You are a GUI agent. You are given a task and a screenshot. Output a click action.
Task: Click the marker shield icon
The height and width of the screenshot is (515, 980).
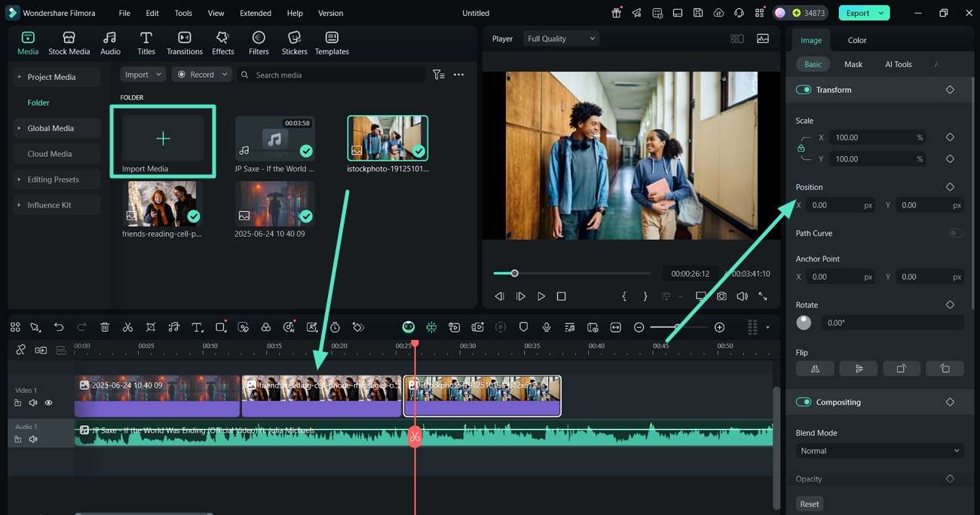(x=523, y=327)
